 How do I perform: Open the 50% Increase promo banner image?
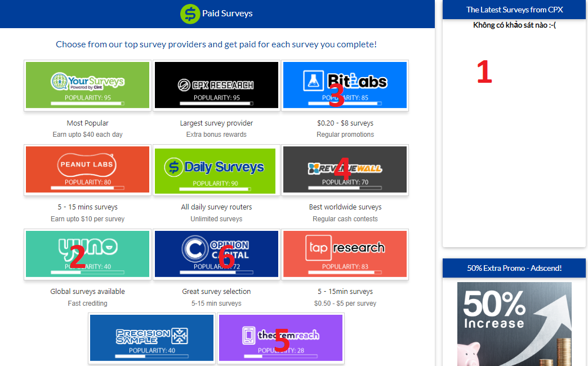point(514,324)
